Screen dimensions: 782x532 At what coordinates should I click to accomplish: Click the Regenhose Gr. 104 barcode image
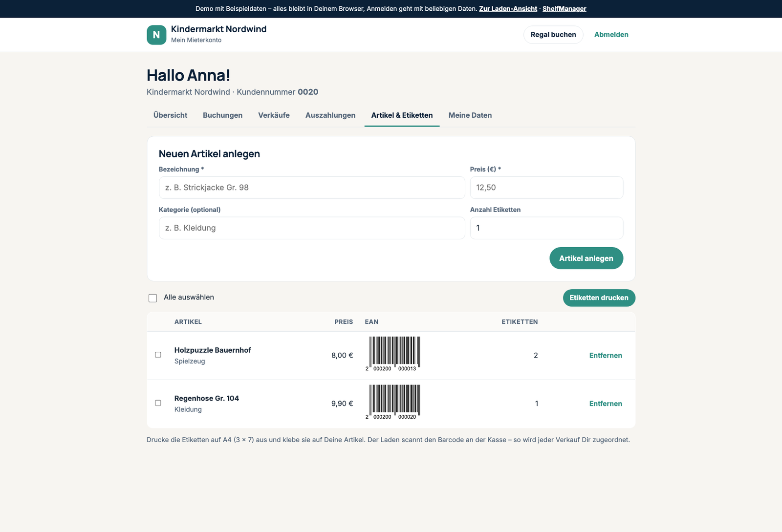(392, 402)
